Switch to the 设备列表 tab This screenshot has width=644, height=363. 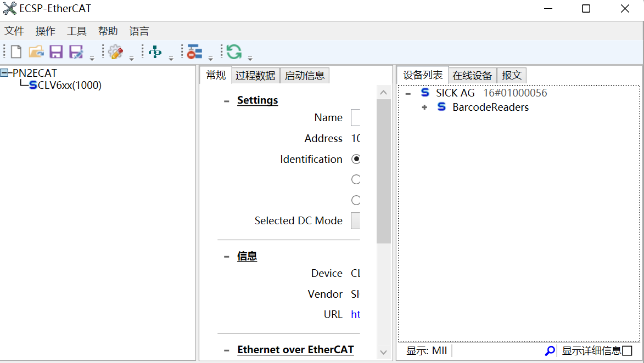point(423,75)
